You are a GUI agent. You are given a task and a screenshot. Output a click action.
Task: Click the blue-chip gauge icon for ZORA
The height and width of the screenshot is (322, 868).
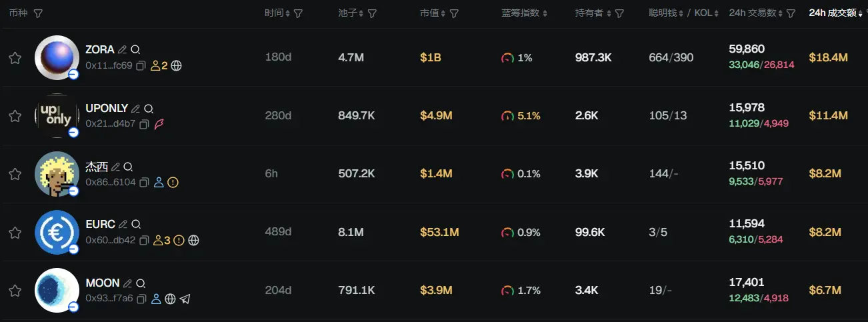coord(507,58)
